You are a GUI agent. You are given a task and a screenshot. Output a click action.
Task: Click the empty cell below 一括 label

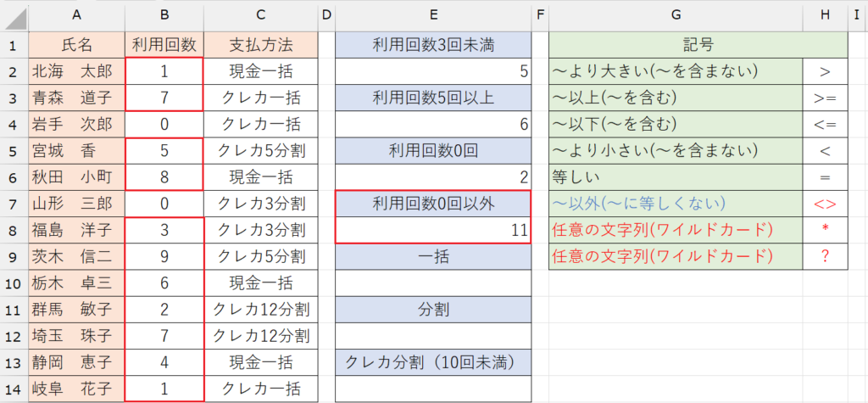pos(433,283)
